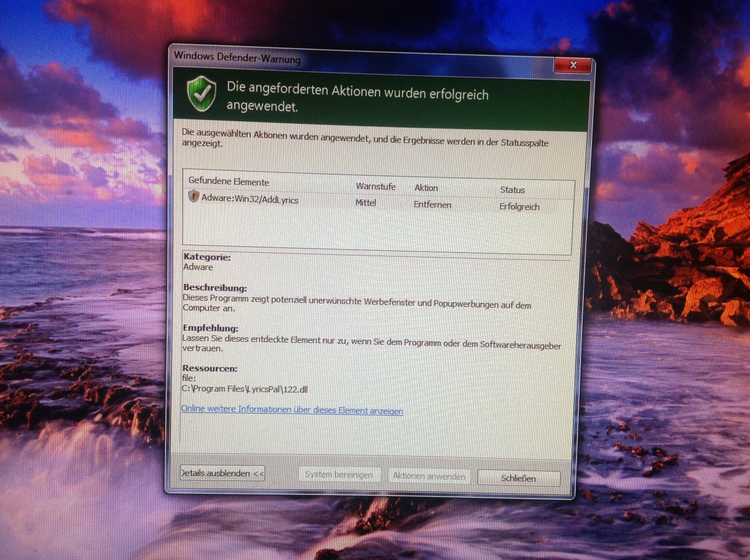Viewport: 750px width, 560px height.
Task: Click the file path 122.dll text
Action: pyautogui.click(x=244, y=389)
